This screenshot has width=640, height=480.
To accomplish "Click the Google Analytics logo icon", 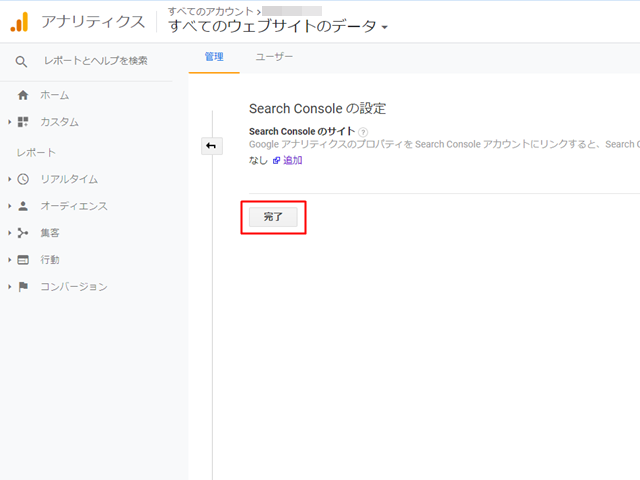I will pyautogui.click(x=19, y=22).
